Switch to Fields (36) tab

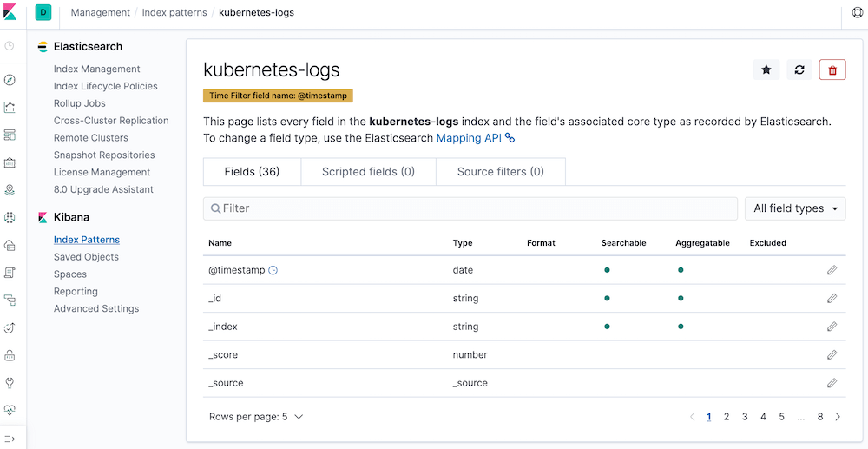[252, 172]
